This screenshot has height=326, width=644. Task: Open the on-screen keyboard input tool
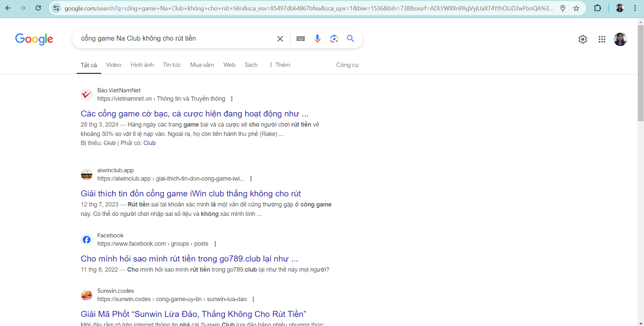(x=301, y=39)
